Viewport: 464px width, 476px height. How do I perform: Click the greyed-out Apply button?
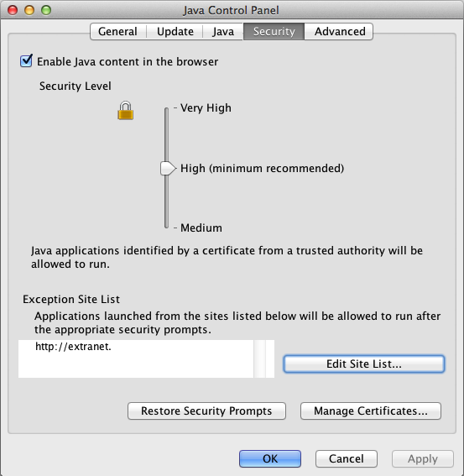click(x=423, y=458)
